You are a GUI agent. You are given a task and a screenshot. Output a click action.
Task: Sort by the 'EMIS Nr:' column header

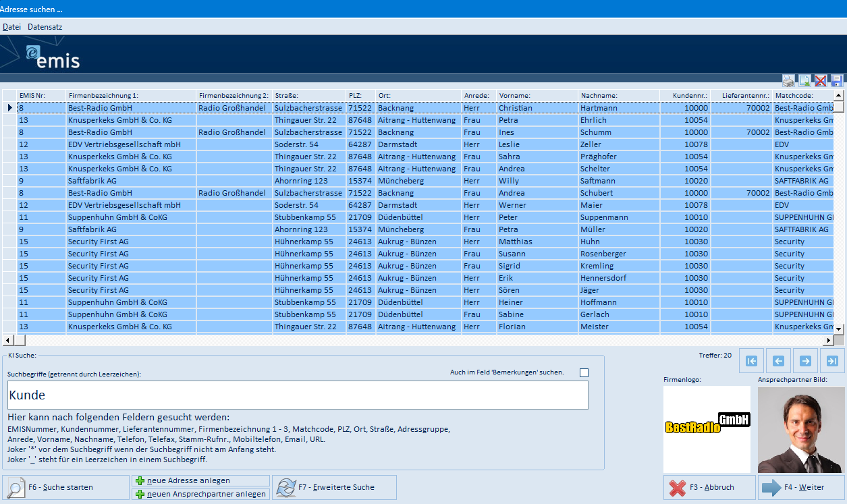(x=41, y=96)
